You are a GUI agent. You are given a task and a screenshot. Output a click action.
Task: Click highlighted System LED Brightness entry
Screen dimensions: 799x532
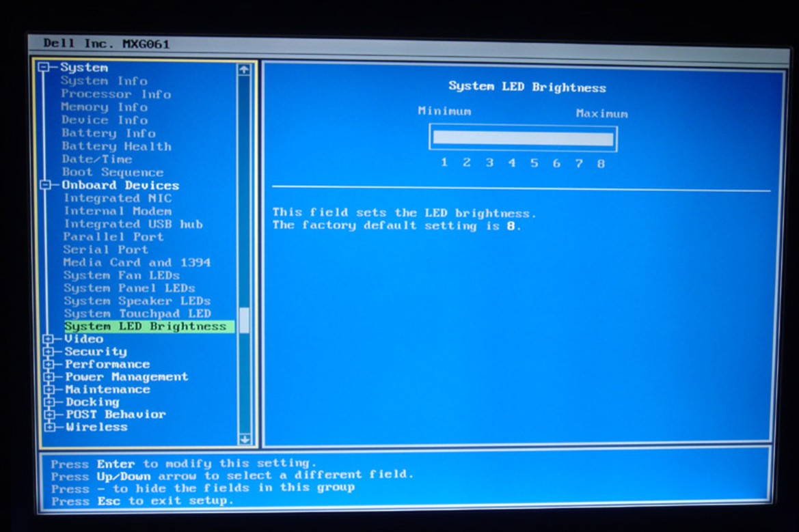coord(149,326)
